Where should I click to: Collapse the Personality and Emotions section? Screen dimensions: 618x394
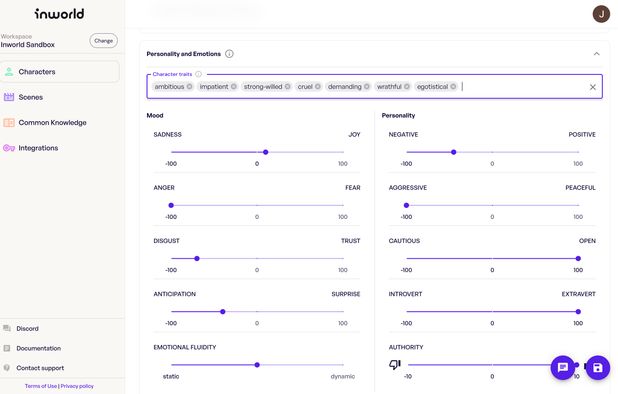(x=596, y=54)
